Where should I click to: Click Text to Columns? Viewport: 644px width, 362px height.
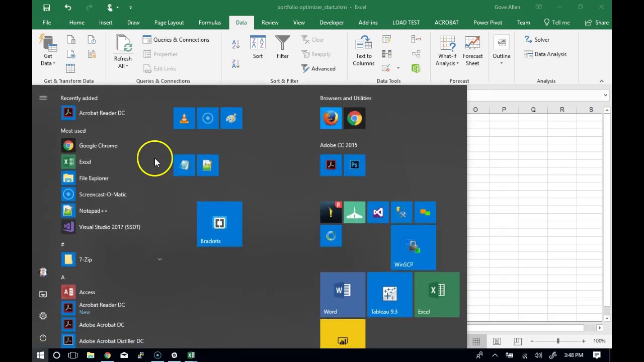tap(363, 51)
